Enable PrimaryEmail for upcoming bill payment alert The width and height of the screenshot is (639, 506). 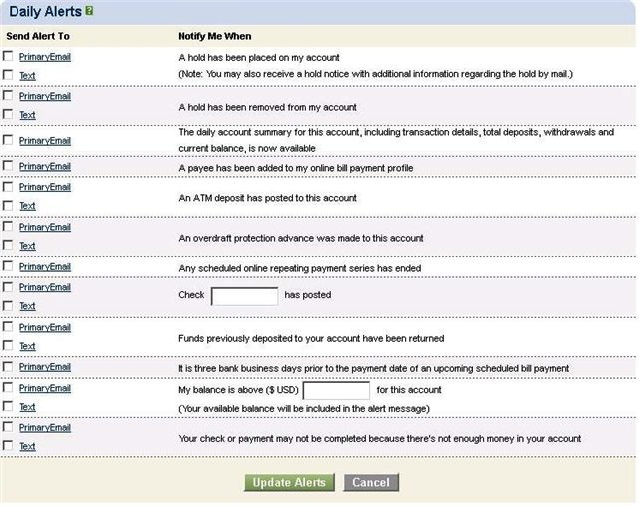click(x=8, y=367)
